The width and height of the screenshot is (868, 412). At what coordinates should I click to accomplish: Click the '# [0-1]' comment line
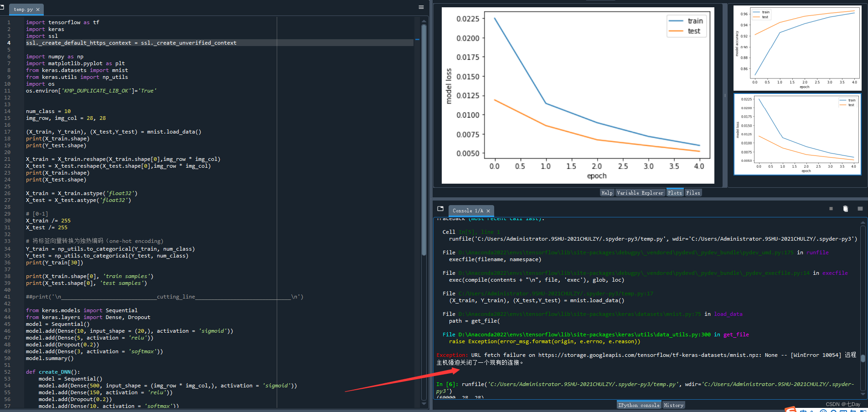(x=37, y=214)
